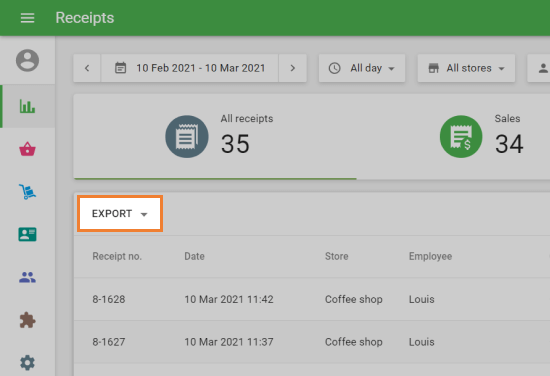550x376 pixels.
Task: Click Coffee shop in receipt 8-1628 row
Action: (x=354, y=299)
